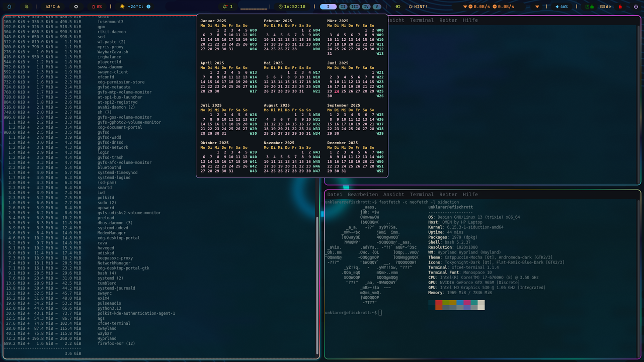This screenshot has height=362, width=644.
Task: Click the cava audio visualizer module
Action: (254, 7)
